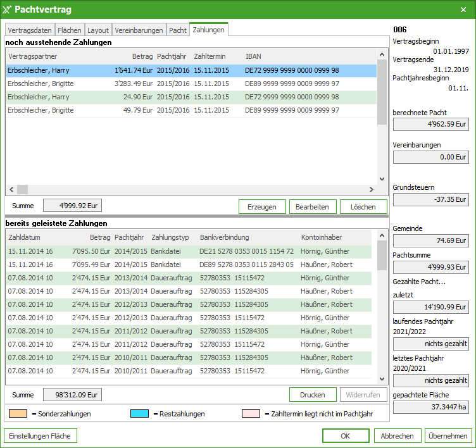Confirm the dialog with OK
This screenshot has width=476, height=448.
point(345,436)
